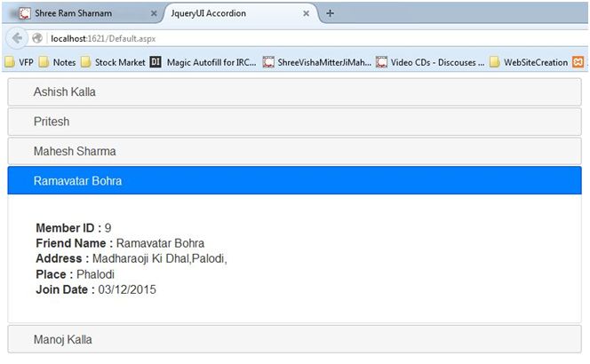Close the JqueryUI Accordion tab
The width and height of the screenshot is (590, 364).
coord(307,13)
